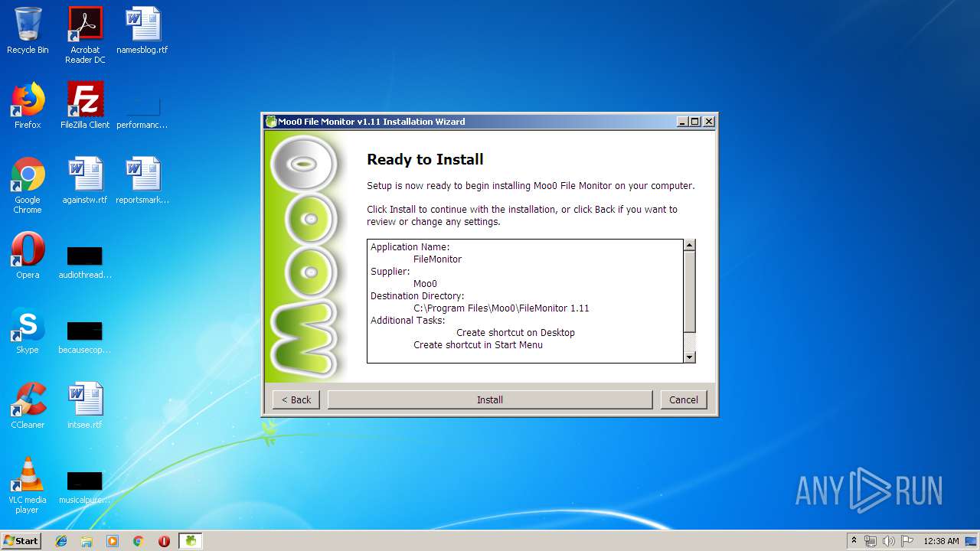The image size is (980, 551).
Task: Open Firefox from the desktop
Action: click(28, 106)
